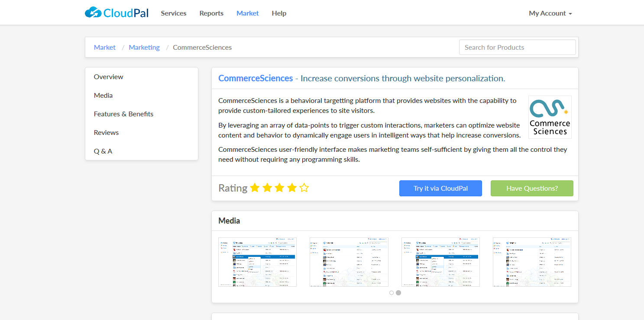
Task: Click the CloudPal logo
Action: pos(117,13)
